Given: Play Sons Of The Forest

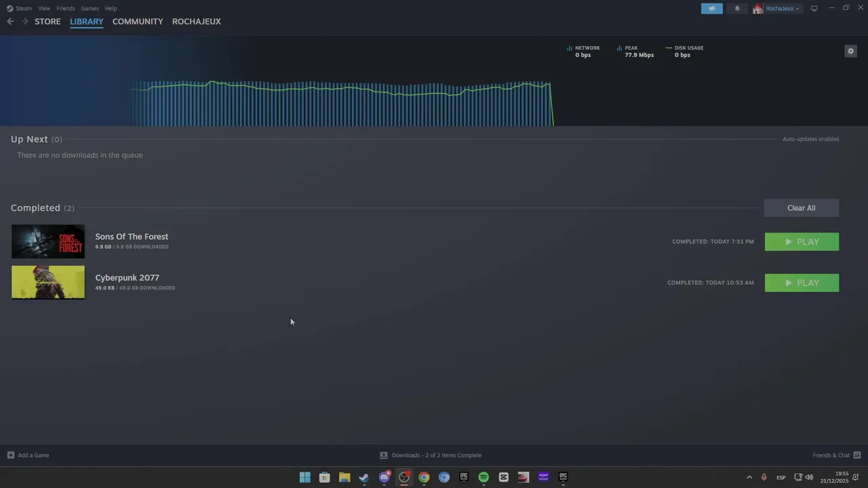Looking at the screenshot, I should pyautogui.click(x=802, y=242).
